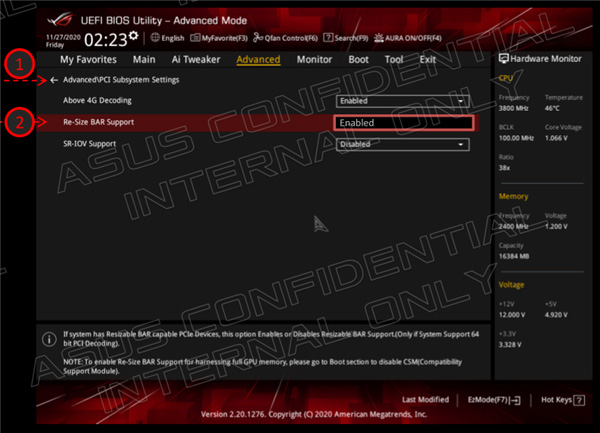Image resolution: width=600 pixels, height=433 pixels.
Task: Open the My Favorites tab
Action: click(x=87, y=59)
